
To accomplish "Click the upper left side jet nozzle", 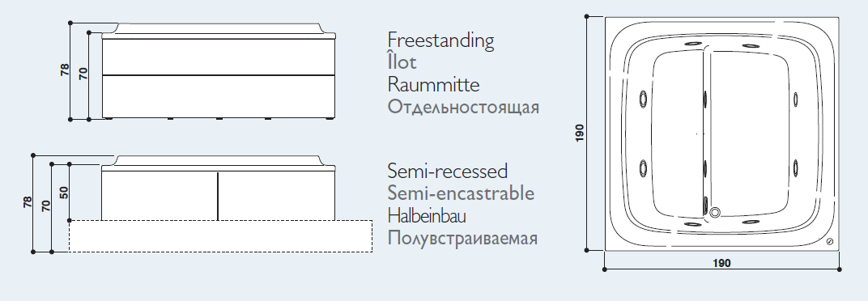I will [643, 99].
